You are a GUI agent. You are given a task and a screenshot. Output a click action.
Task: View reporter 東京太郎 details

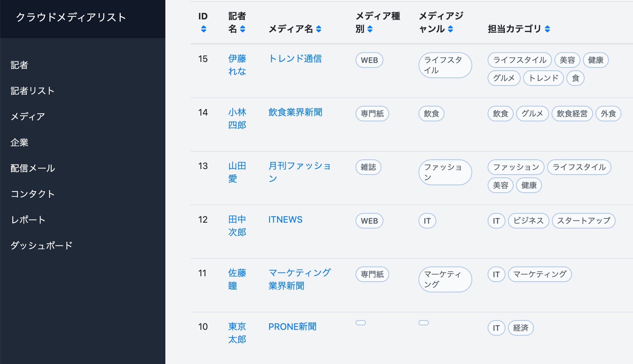pyautogui.click(x=237, y=333)
